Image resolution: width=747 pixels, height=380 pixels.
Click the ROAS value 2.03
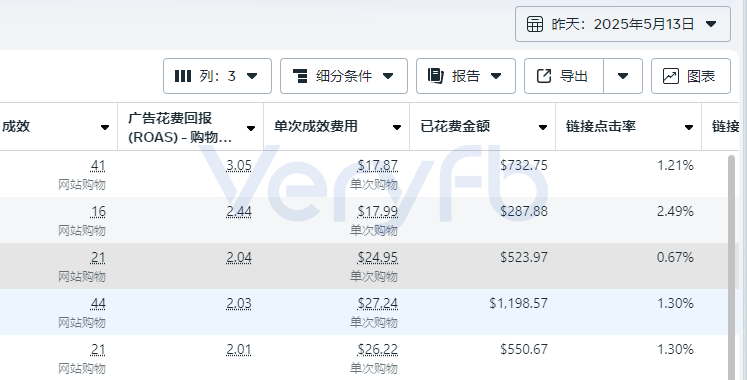[x=239, y=303]
